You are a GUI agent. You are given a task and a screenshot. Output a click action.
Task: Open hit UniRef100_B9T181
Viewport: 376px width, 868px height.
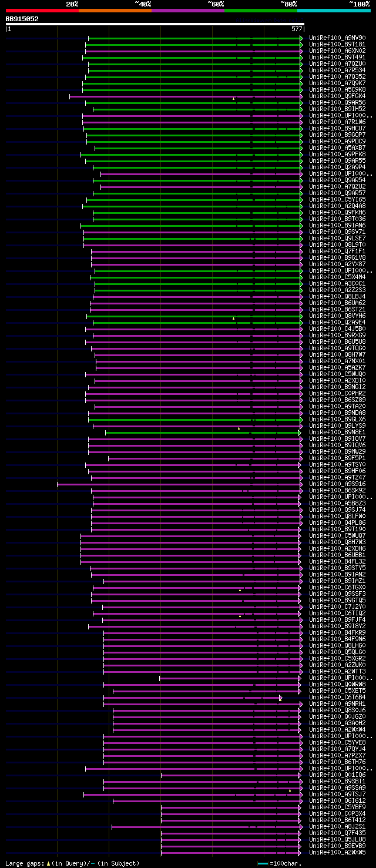pos(337,45)
